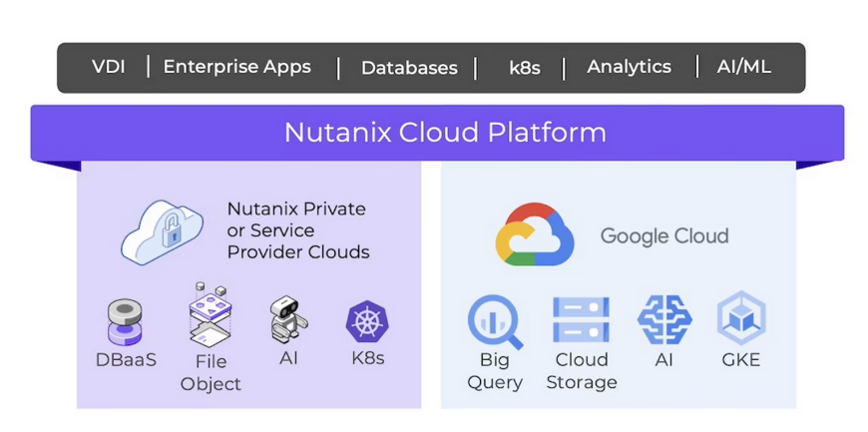The width and height of the screenshot is (868, 432).
Task: Click the Google AI brain icon
Action: (663, 320)
